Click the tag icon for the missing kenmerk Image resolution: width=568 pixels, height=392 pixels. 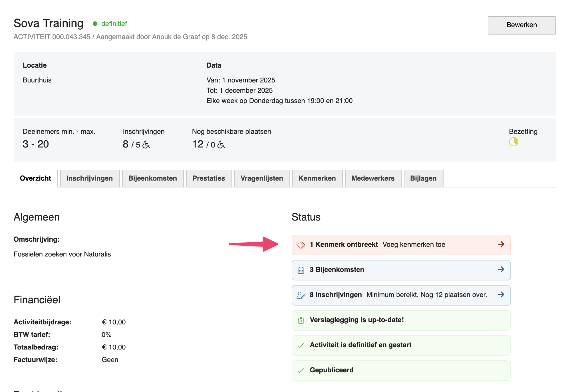pos(301,245)
